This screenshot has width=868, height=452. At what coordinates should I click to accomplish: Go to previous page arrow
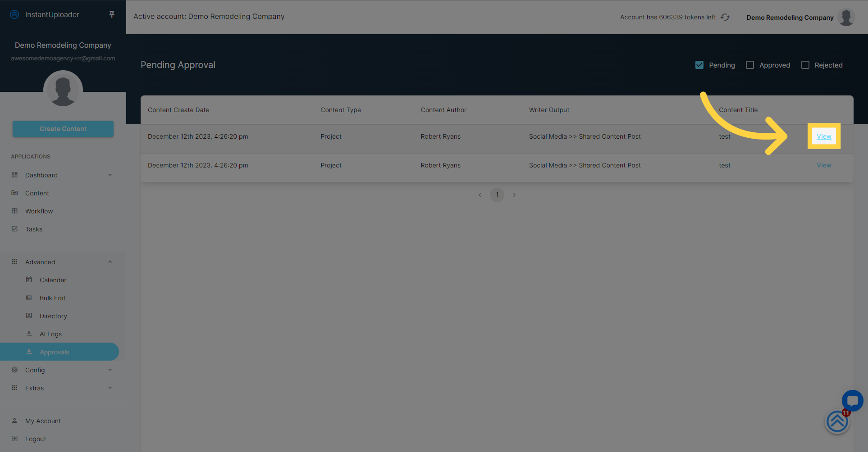480,195
